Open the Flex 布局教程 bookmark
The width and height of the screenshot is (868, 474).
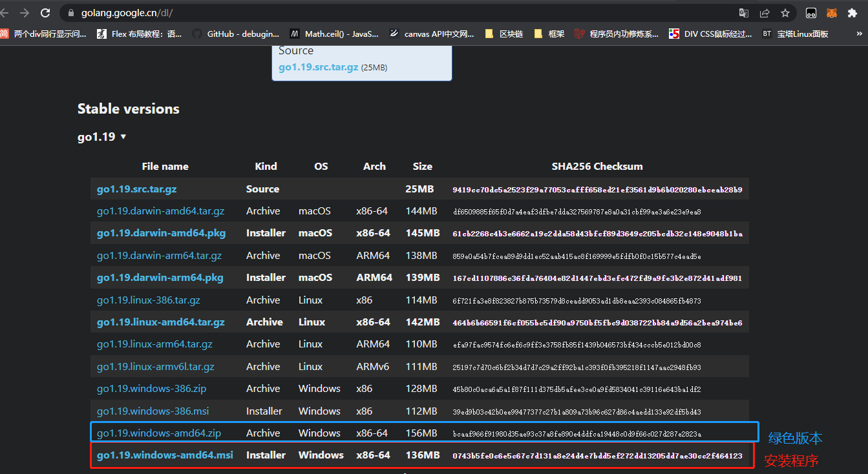[140, 34]
